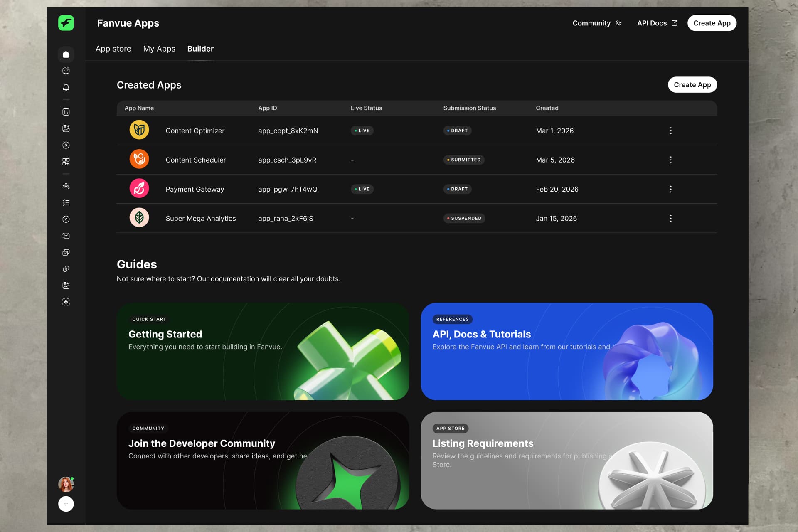Click app ID app_csch_3pL9vR
Viewport: 798px width, 532px height.
(x=287, y=160)
